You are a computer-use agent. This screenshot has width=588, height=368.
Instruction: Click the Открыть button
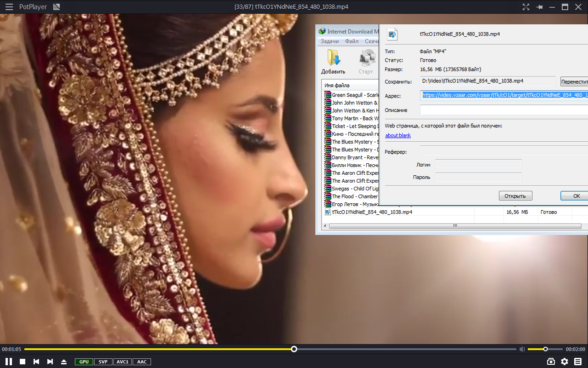515,196
